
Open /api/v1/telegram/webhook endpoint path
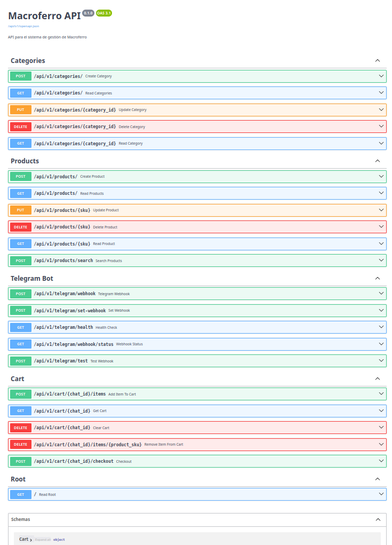point(65,294)
